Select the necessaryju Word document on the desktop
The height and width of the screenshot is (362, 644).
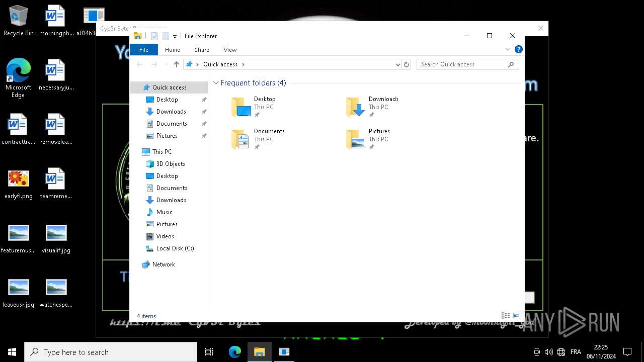[56, 75]
